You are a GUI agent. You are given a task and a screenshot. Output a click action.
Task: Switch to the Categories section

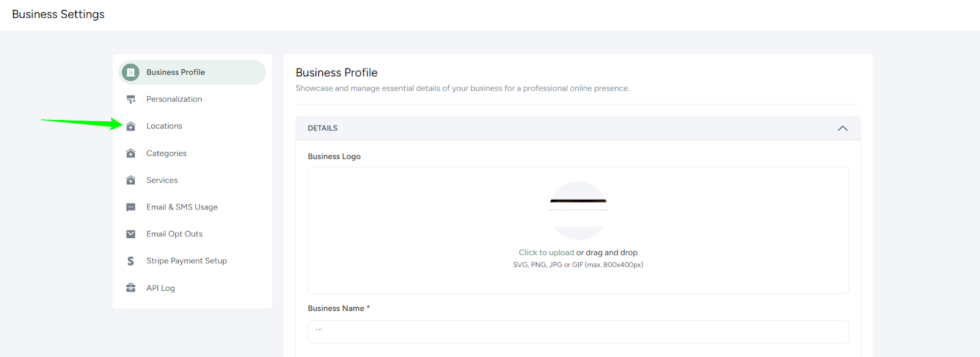pyautogui.click(x=166, y=152)
